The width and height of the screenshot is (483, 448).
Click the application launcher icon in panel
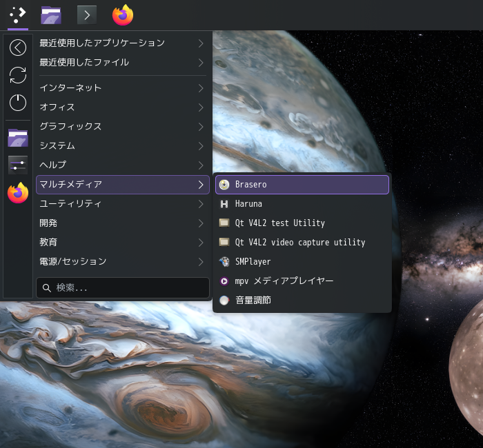(17, 15)
